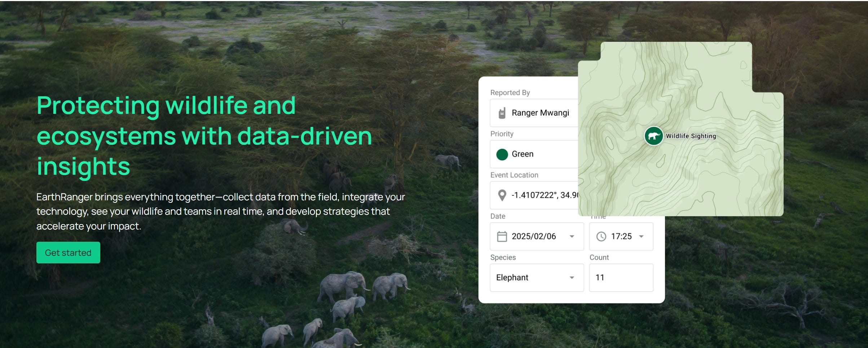Open the Species dropdown showing Elephant

point(537,277)
